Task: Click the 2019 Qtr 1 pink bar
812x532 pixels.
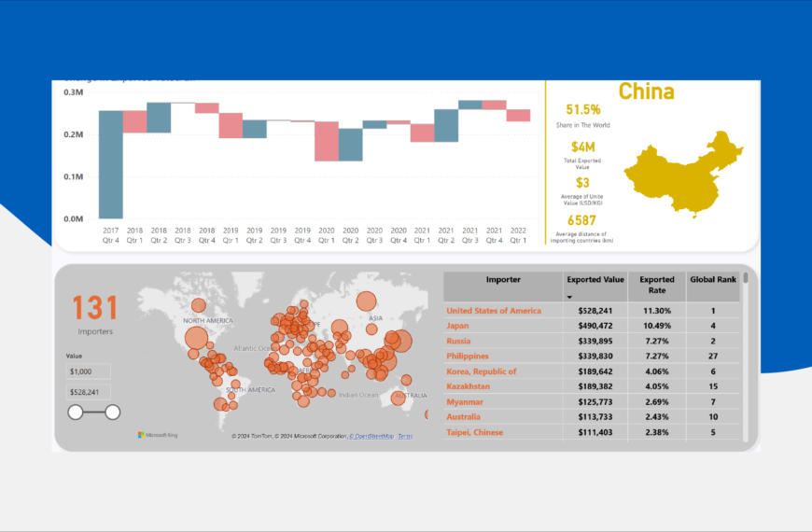Action: click(231, 125)
